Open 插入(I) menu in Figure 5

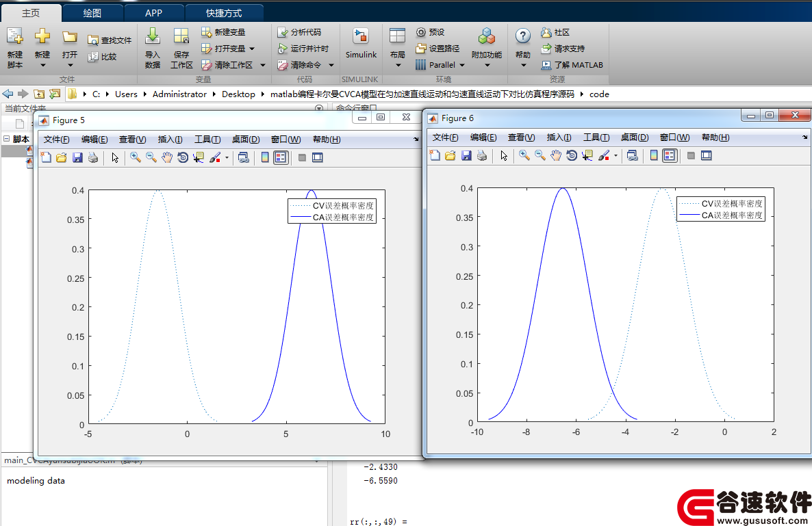[170, 140]
